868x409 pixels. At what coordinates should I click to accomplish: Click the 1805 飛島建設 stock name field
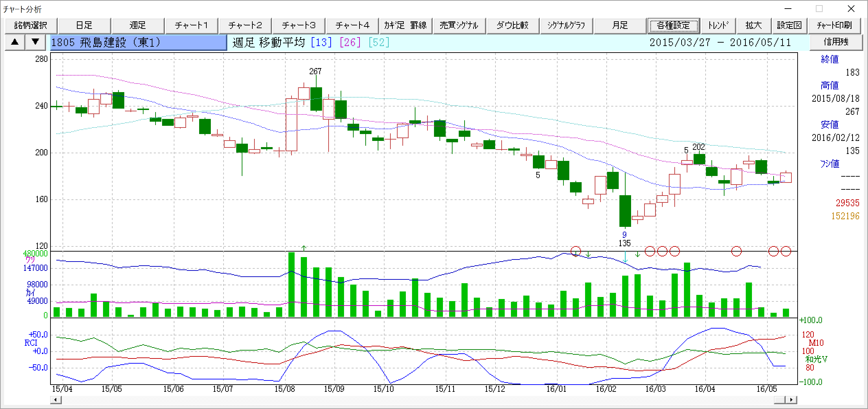(138, 43)
